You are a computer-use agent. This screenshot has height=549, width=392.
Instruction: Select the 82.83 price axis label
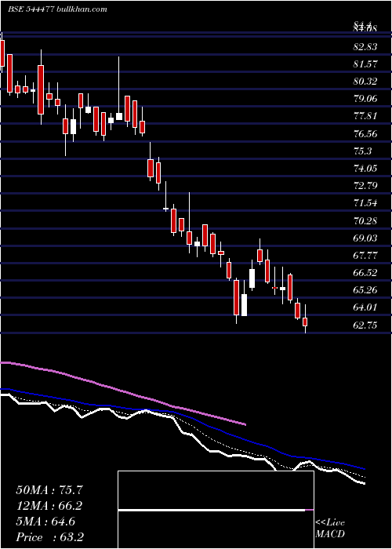coord(365,47)
